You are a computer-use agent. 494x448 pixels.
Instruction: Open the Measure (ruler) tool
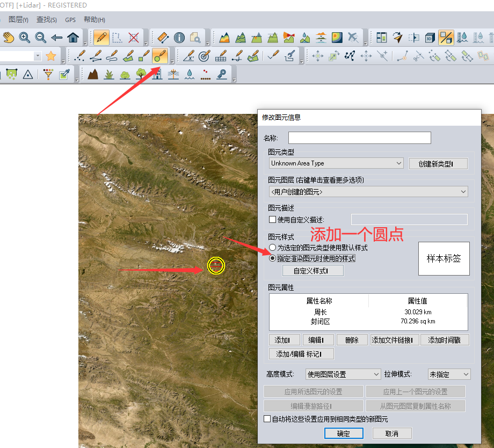pyautogui.click(x=163, y=38)
